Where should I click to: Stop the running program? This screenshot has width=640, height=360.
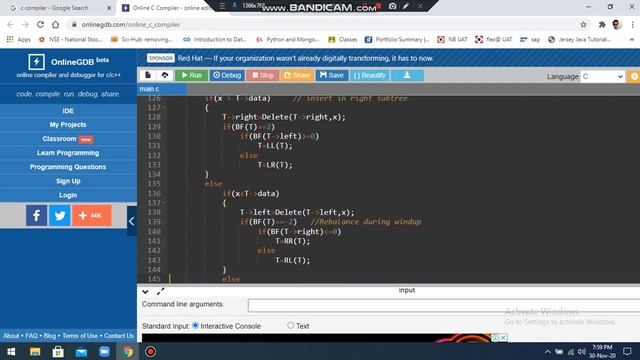[x=262, y=75]
